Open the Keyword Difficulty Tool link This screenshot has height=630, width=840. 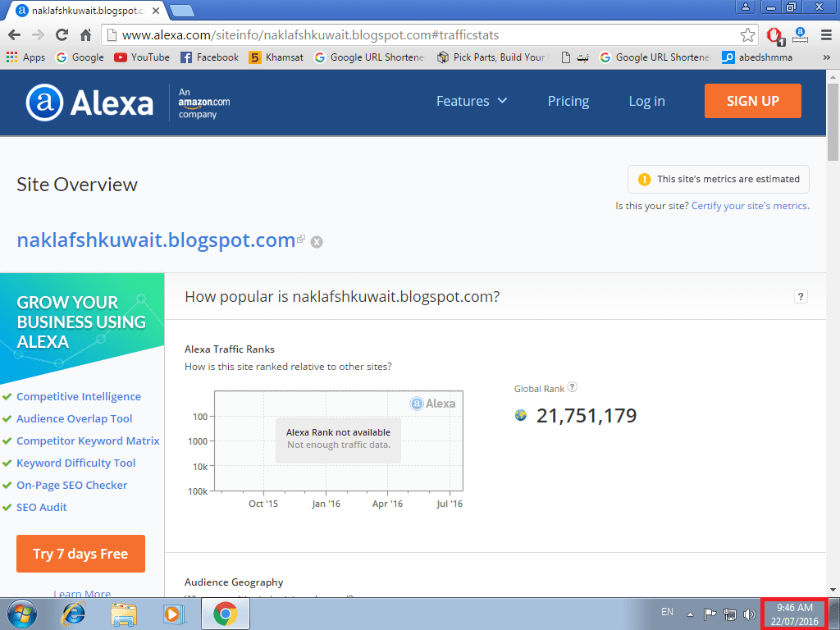pyautogui.click(x=76, y=463)
